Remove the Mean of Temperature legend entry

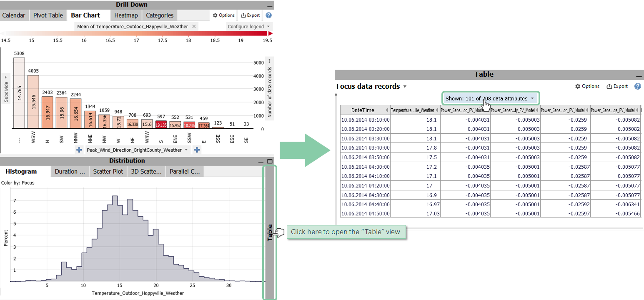tap(193, 26)
